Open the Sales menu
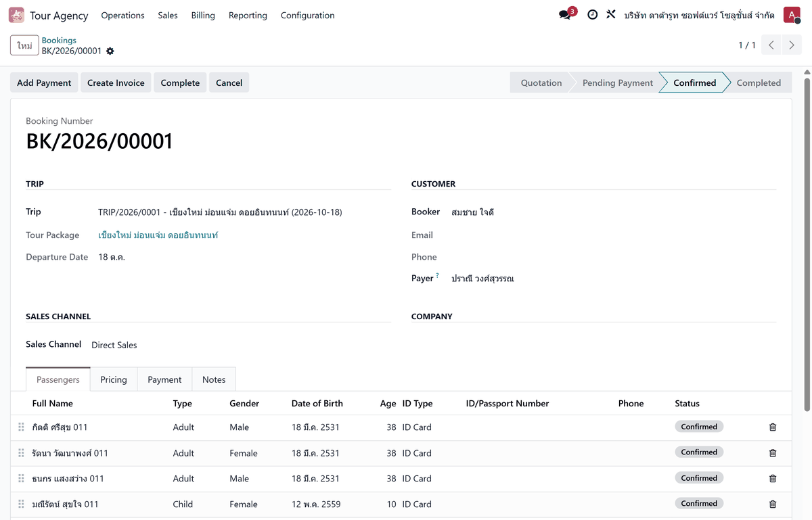 coord(168,15)
